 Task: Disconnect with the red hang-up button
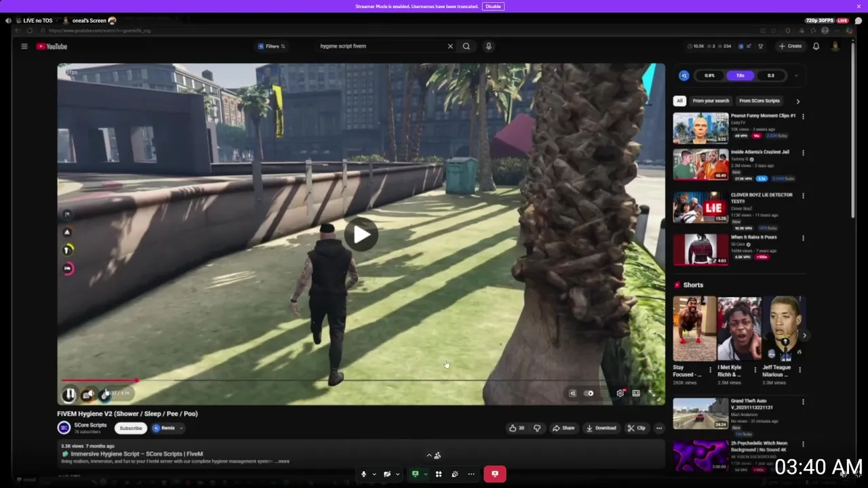(x=494, y=474)
